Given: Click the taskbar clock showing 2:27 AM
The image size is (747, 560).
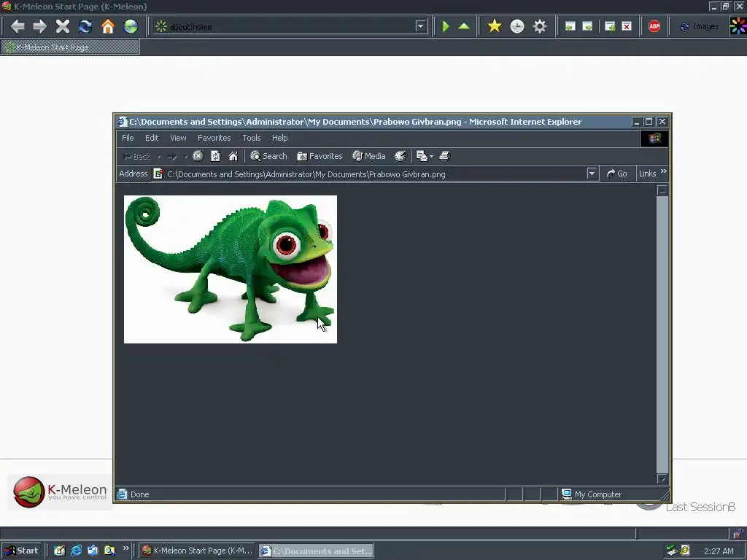Looking at the screenshot, I should click(719, 551).
